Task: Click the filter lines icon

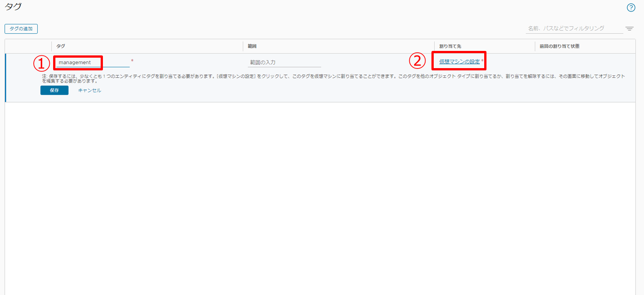Action: pyautogui.click(x=629, y=28)
